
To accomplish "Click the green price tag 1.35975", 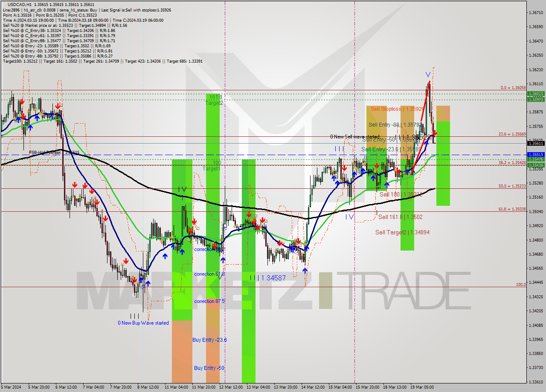I will [x=536, y=99].
